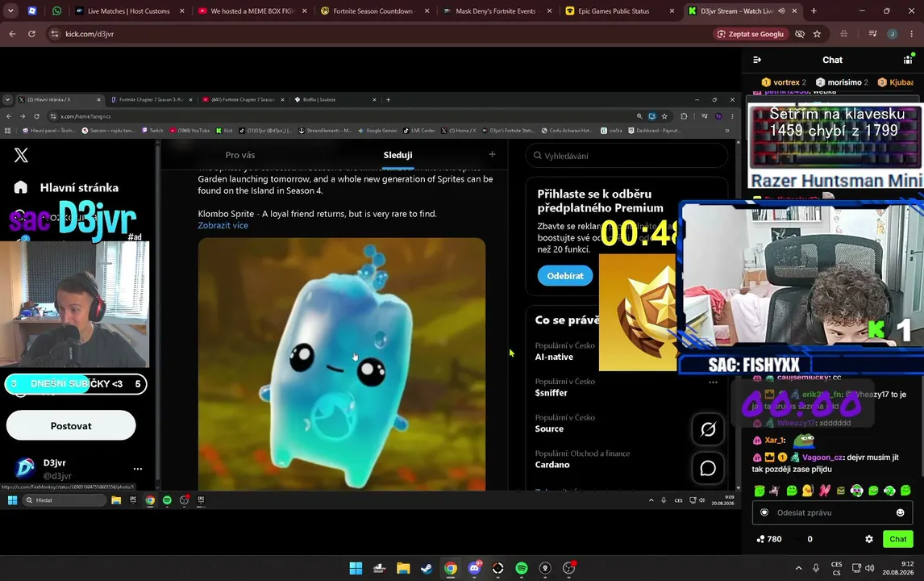
Task: Mute tab audio on D3jvr Stream tab
Action: (x=781, y=10)
